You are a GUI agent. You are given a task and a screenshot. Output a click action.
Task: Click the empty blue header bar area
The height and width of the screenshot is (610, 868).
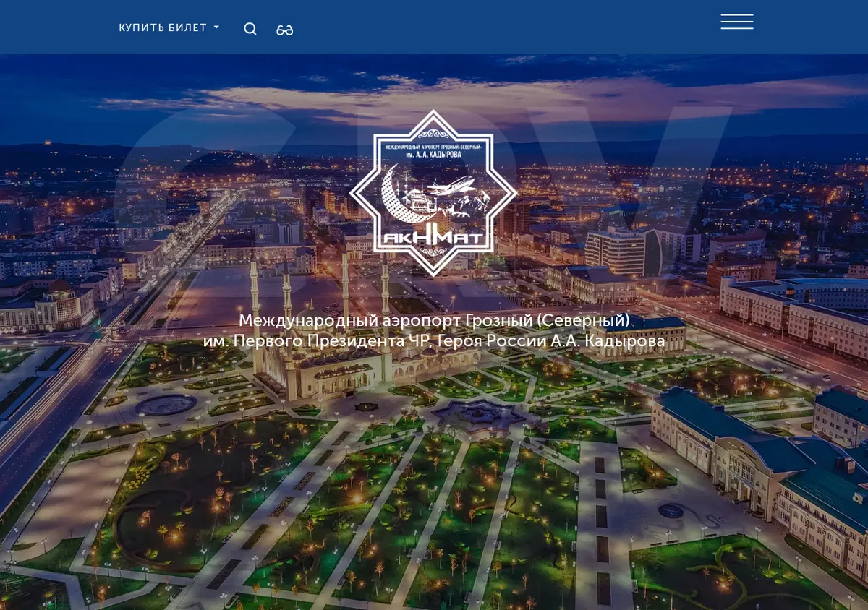(x=506, y=27)
